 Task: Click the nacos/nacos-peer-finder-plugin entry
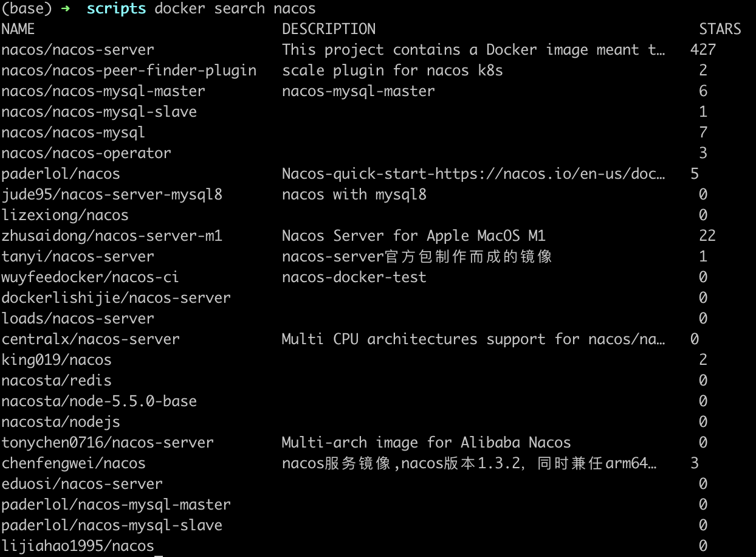pyautogui.click(x=129, y=71)
